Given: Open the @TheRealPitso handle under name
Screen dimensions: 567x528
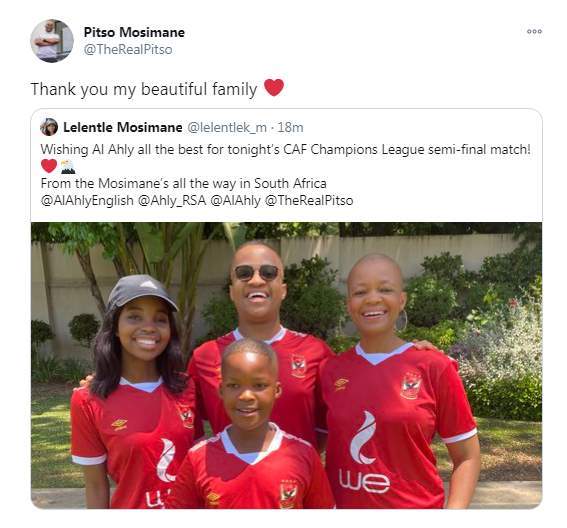Looking at the screenshot, I should coord(128,49).
